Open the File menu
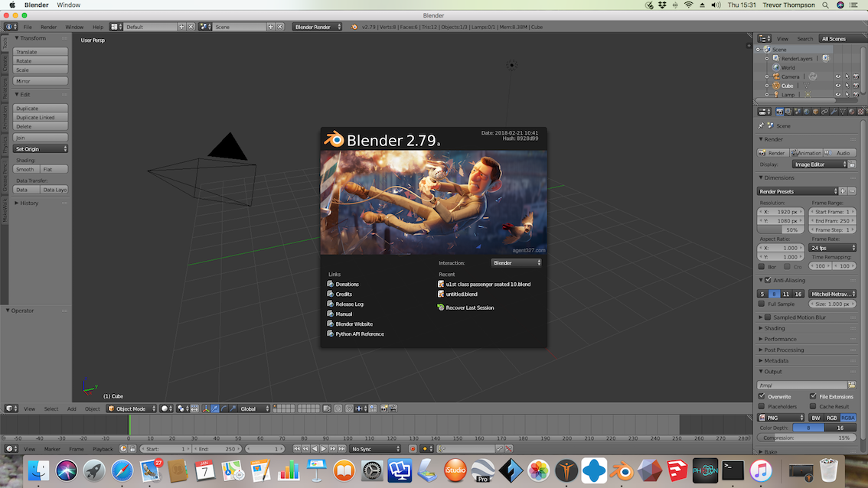 27,27
